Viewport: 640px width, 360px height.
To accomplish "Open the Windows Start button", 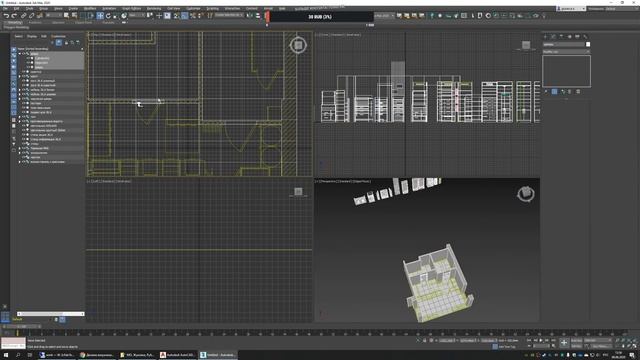I will pyautogui.click(x=6, y=355).
